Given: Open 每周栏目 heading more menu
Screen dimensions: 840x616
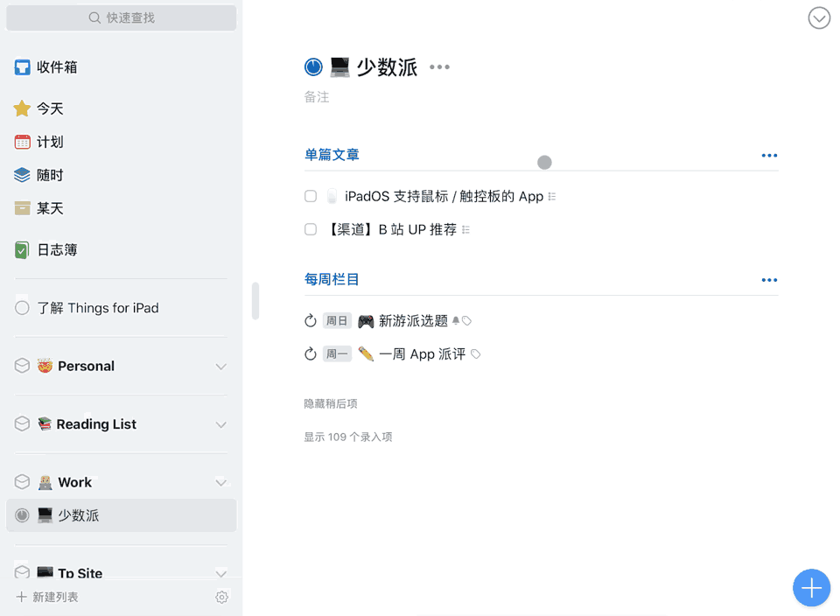Looking at the screenshot, I should click(769, 280).
